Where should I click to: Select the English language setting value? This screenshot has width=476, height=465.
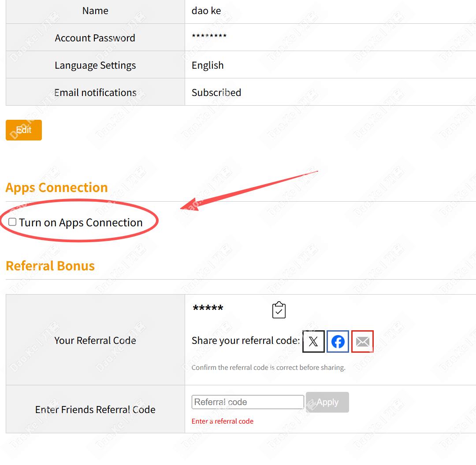pyautogui.click(x=208, y=65)
